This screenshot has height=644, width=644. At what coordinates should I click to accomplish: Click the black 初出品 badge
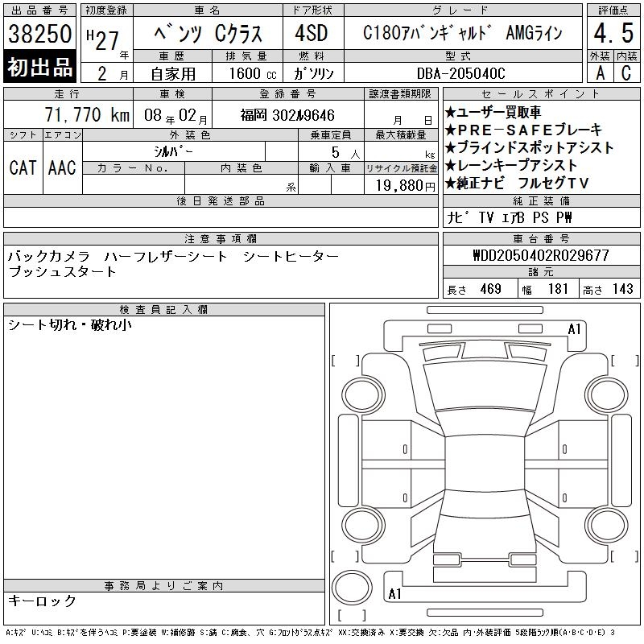[39, 68]
